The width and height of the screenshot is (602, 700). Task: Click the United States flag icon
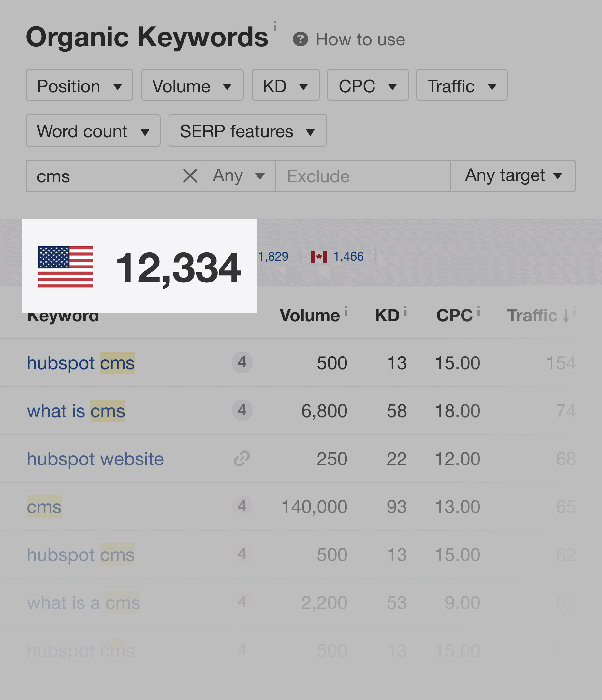click(x=66, y=267)
